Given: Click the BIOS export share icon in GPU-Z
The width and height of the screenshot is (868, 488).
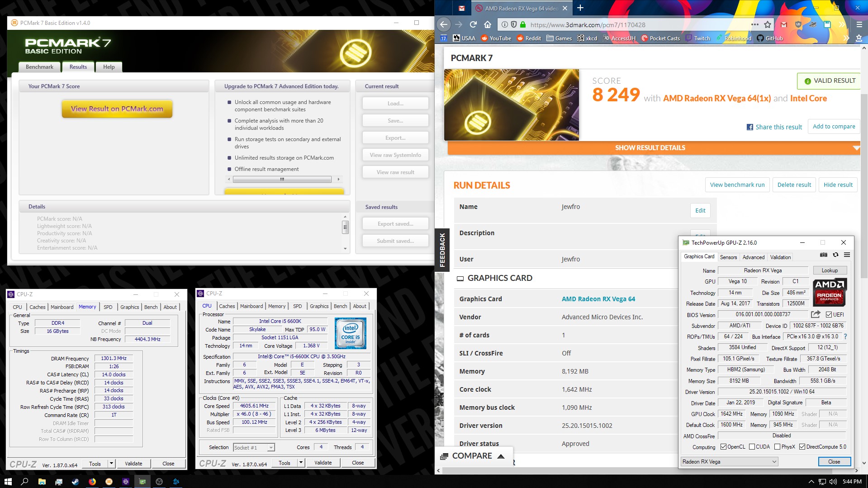Looking at the screenshot, I should coord(816,314).
